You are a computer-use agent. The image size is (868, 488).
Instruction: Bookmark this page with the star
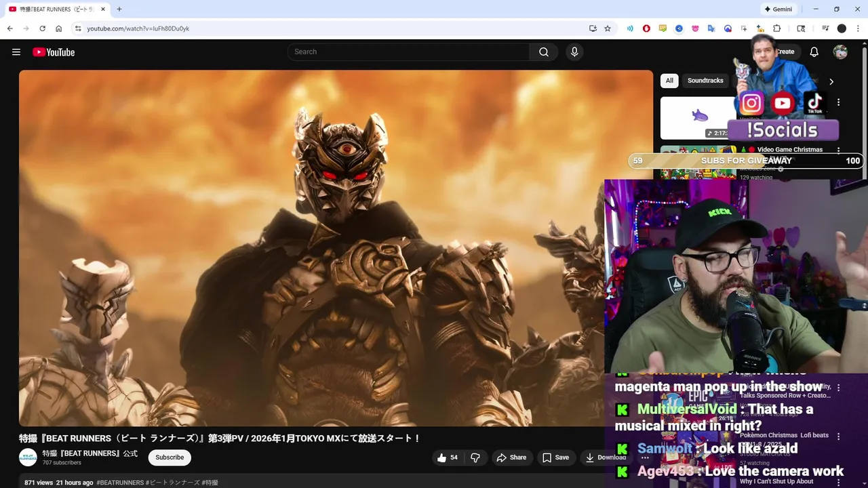608,28
